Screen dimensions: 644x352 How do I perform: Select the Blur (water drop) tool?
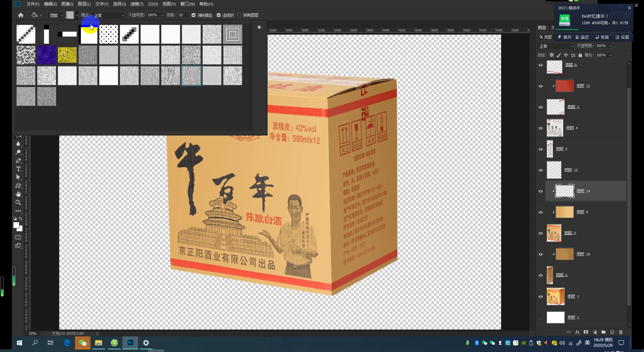18,144
